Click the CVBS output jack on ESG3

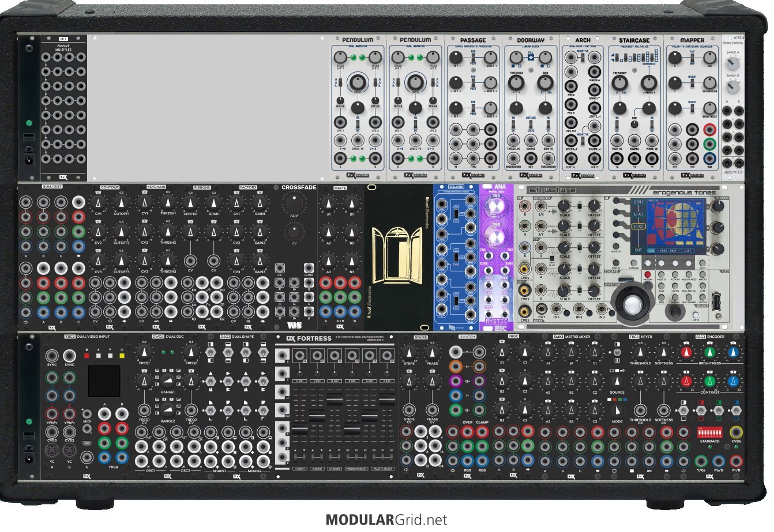tap(736, 432)
